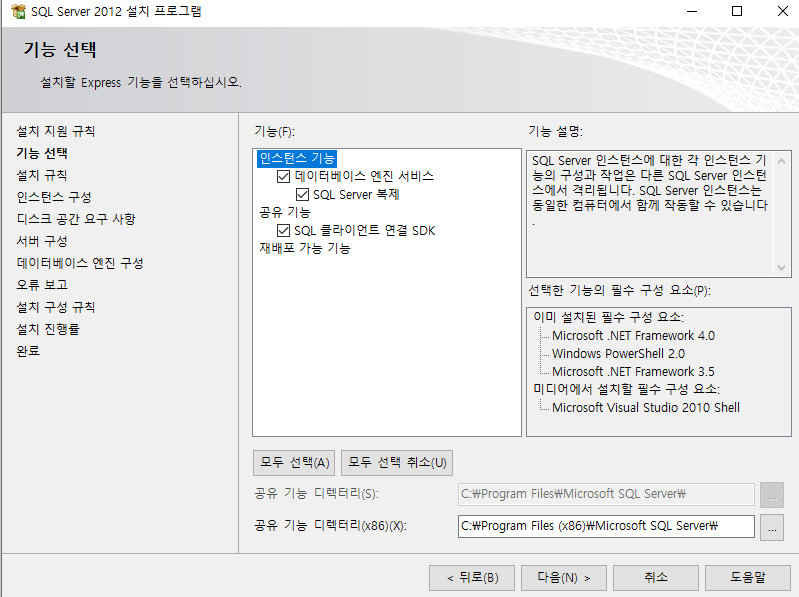Click Windows PowerShell 2.0 prerequisite
Viewport: 799px width, 597px height.
[618, 354]
